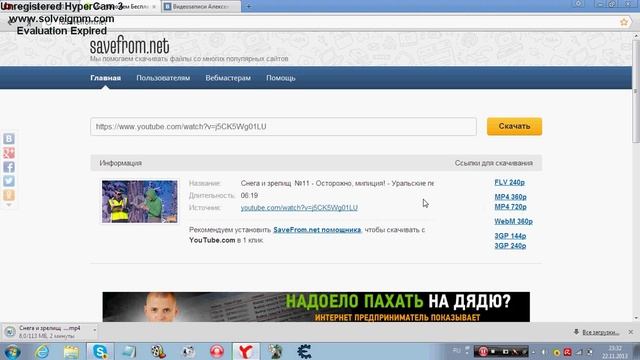Viewport: 640px width, 360px height.
Task: Open the Вебмастерам menu item
Action: [228, 78]
